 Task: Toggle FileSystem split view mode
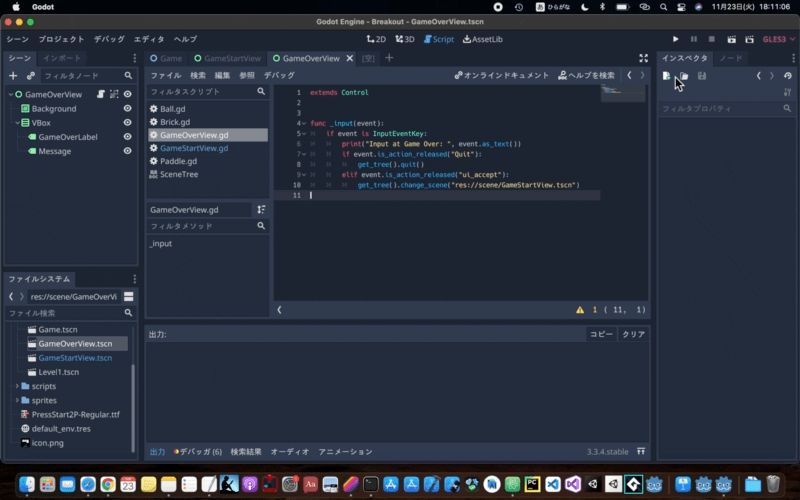tap(129, 296)
